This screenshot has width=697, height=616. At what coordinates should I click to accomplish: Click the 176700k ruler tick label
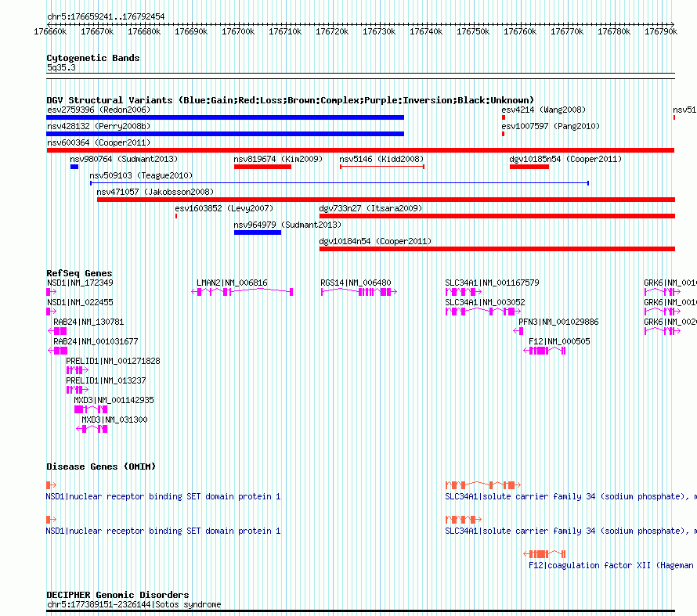pos(238,31)
